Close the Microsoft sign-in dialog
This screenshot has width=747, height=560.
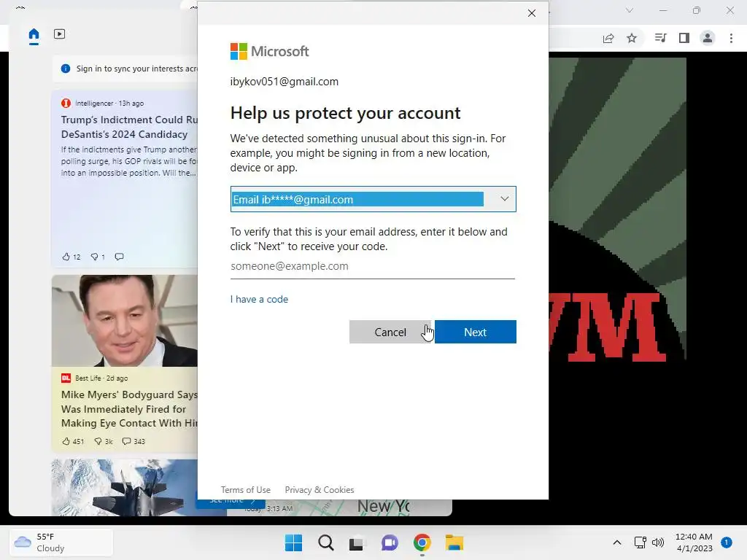532,13
